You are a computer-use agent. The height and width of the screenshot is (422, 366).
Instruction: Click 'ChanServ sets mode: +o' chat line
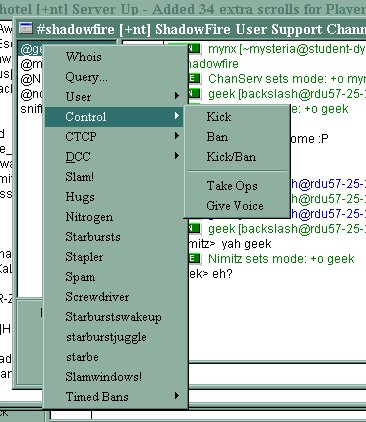click(x=287, y=79)
